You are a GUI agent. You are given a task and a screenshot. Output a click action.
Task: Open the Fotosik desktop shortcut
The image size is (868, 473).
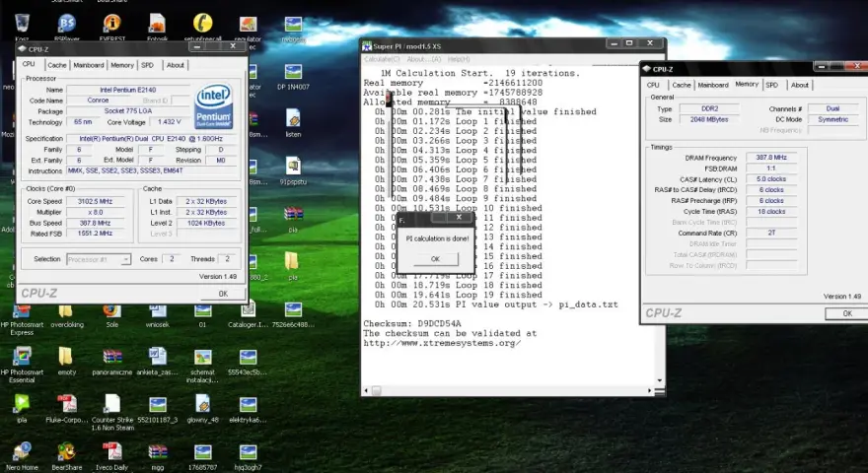pos(158,26)
